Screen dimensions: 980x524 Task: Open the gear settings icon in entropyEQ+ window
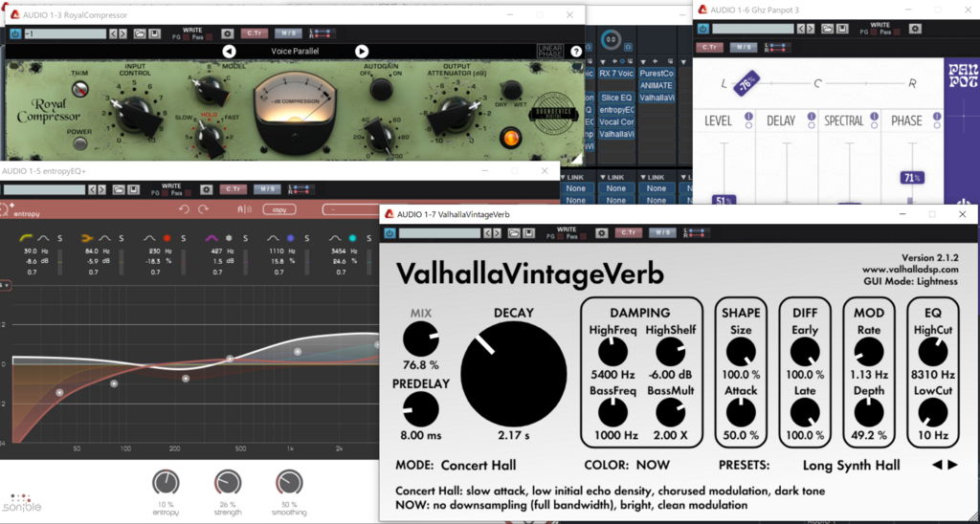[x=206, y=189]
